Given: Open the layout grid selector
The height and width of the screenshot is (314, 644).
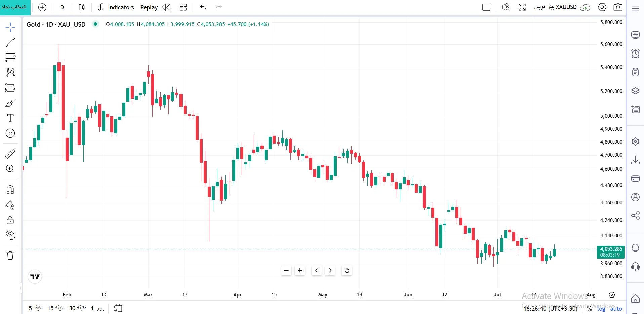Looking at the screenshot, I should [183, 7].
